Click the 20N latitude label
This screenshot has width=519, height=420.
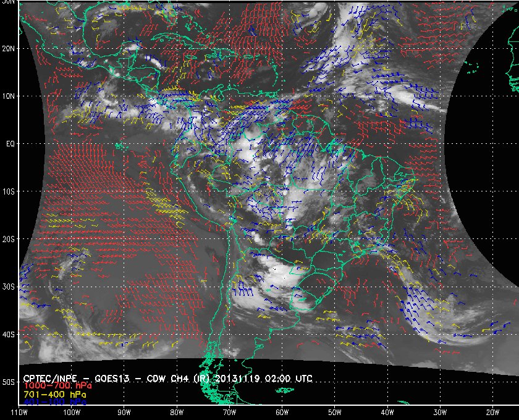pos(8,49)
